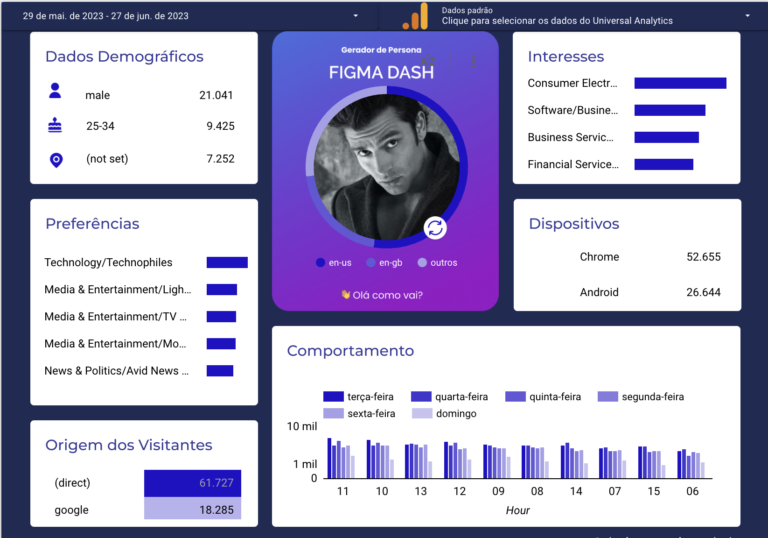Viewport: 768px width, 538px height.
Task: Click the en-gb legend dot
Action: (x=371, y=263)
